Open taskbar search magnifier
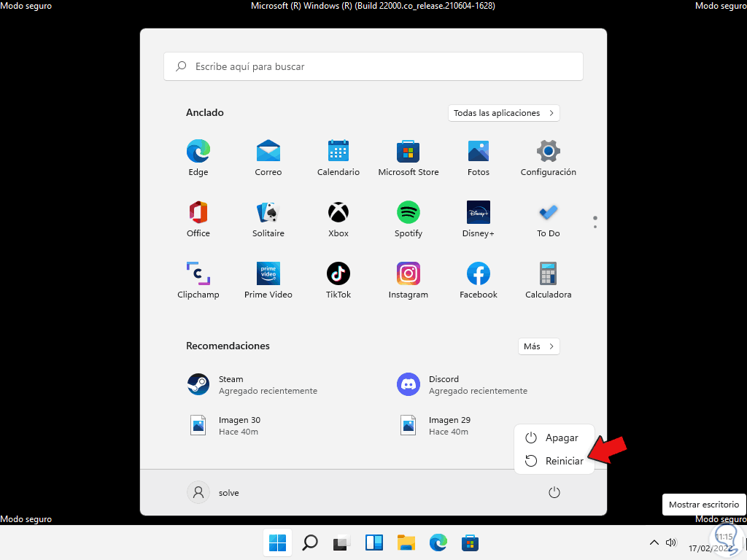747x560 pixels. pos(310,542)
